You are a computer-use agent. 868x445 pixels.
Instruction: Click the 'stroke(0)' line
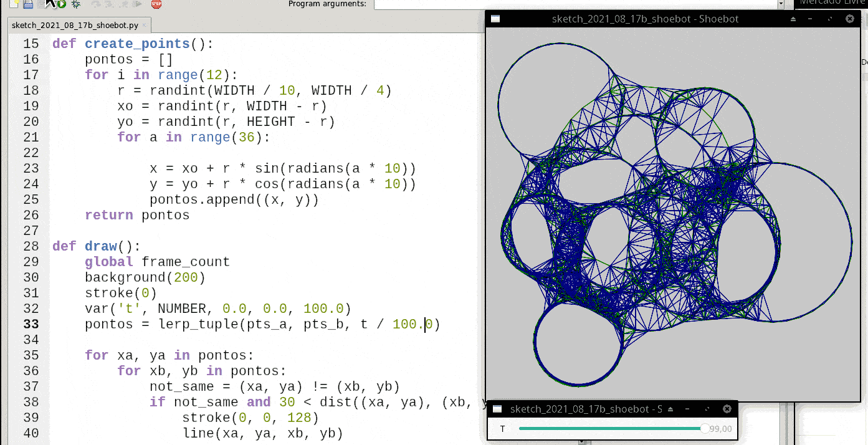[121, 293]
